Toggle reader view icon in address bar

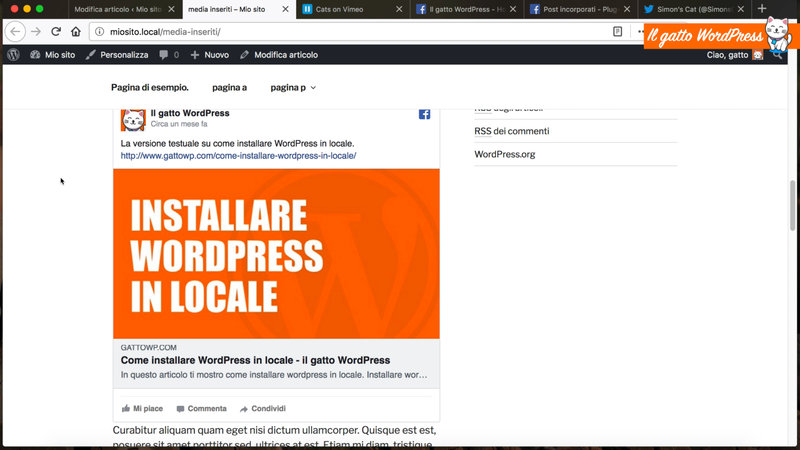click(x=617, y=32)
